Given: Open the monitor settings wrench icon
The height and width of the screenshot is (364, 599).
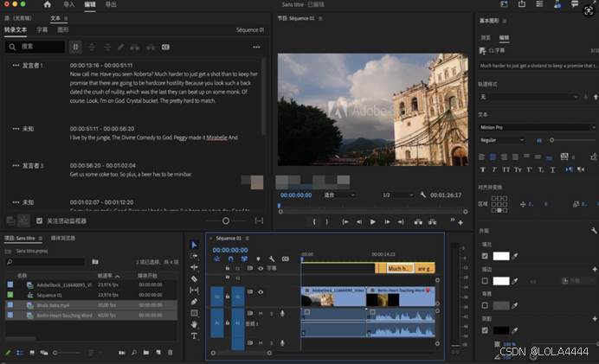Looking at the screenshot, I should point(423,195).
